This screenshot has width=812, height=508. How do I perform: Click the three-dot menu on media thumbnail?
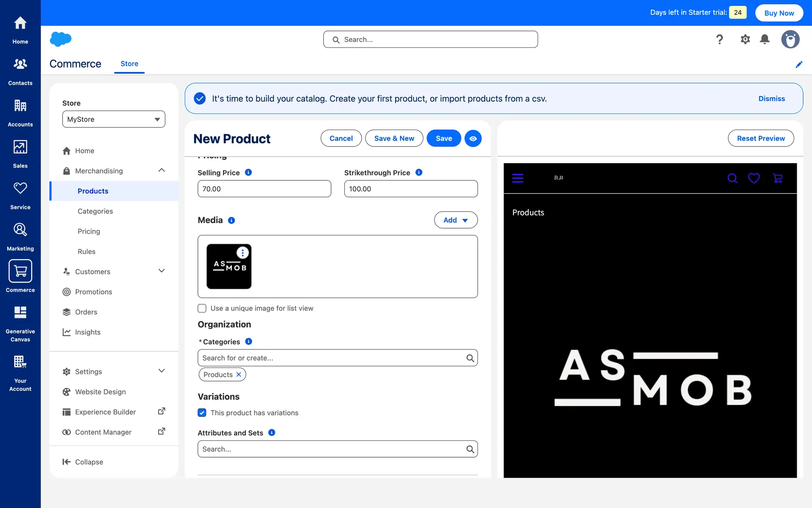pos(242,253)
